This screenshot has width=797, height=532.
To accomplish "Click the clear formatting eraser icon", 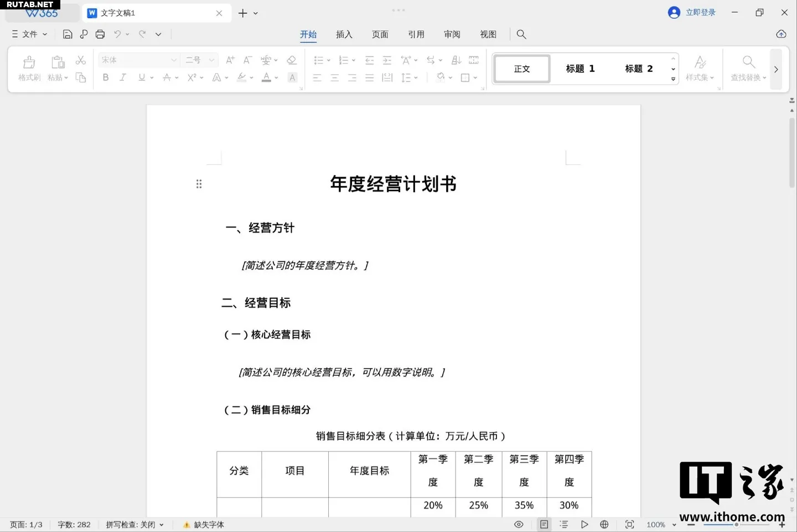I will [292, 60].
